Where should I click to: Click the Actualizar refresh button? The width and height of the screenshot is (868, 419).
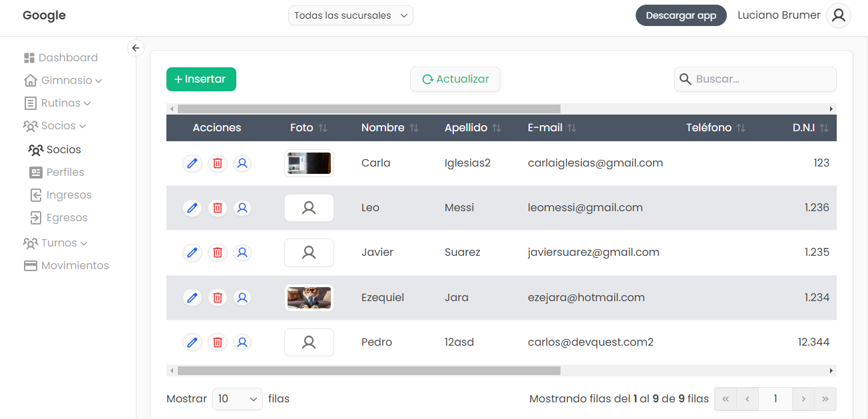(455, 79)
